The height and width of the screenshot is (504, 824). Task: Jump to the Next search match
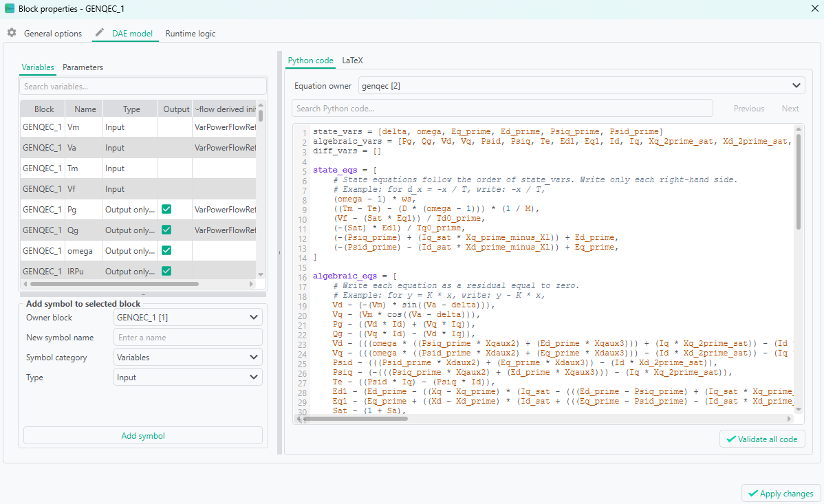pos(790,108)
